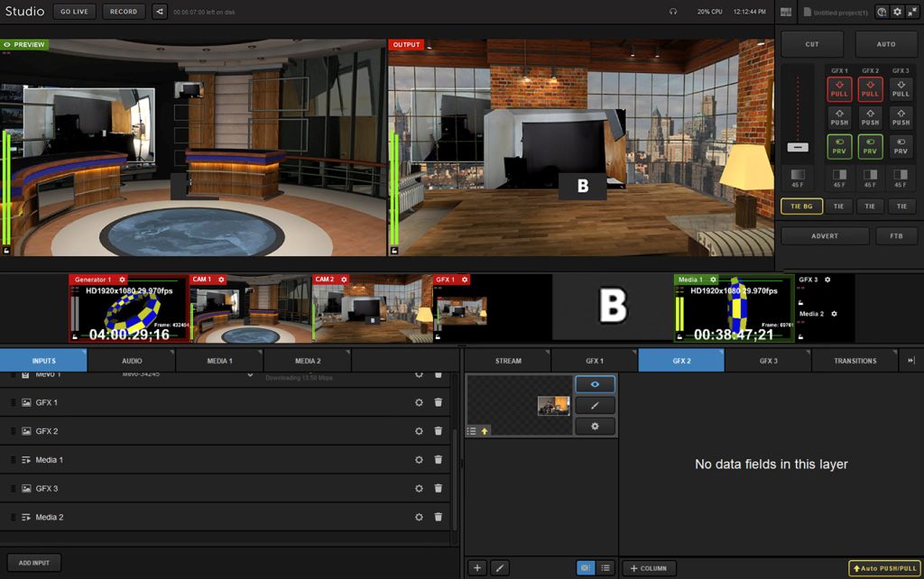Toggle GFX 2 PRV preview button
The width and height of the screenshot is (924, 579).
coord(870,147)
